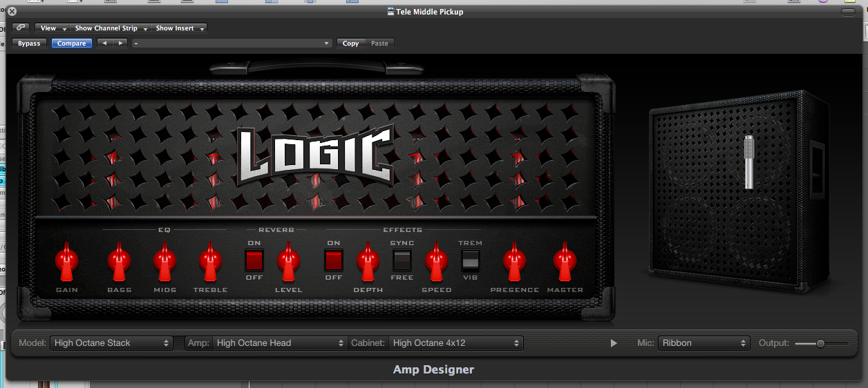The width and height of the screenshot is (868, 388).
Task: Open the Cabinet dropdown High Octane 4x12
Action: (456, 343)
